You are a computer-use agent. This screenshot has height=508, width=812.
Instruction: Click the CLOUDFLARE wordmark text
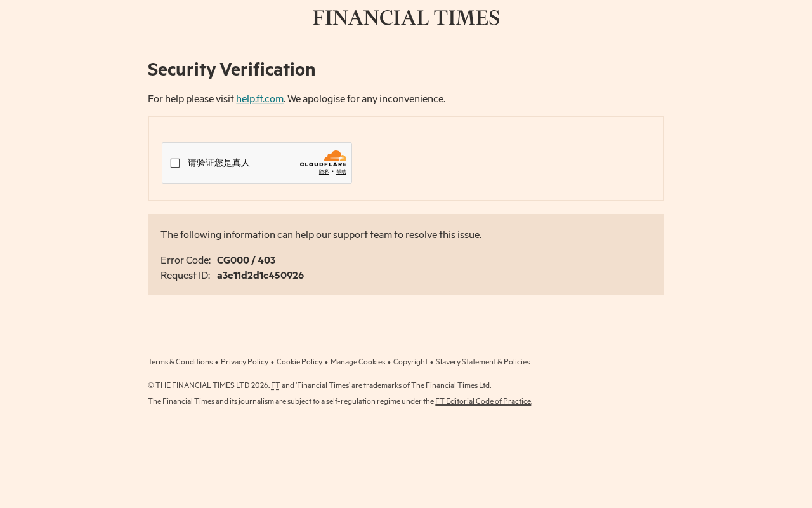(324, 165)
